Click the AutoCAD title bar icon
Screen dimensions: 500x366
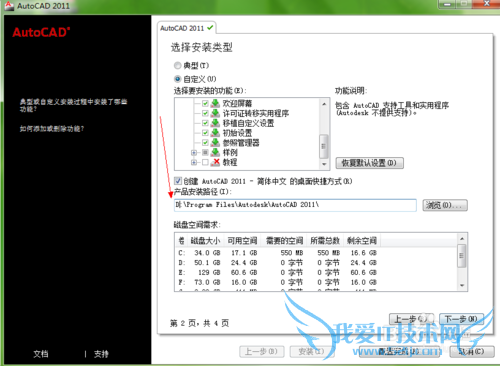[x=9, y=6]
